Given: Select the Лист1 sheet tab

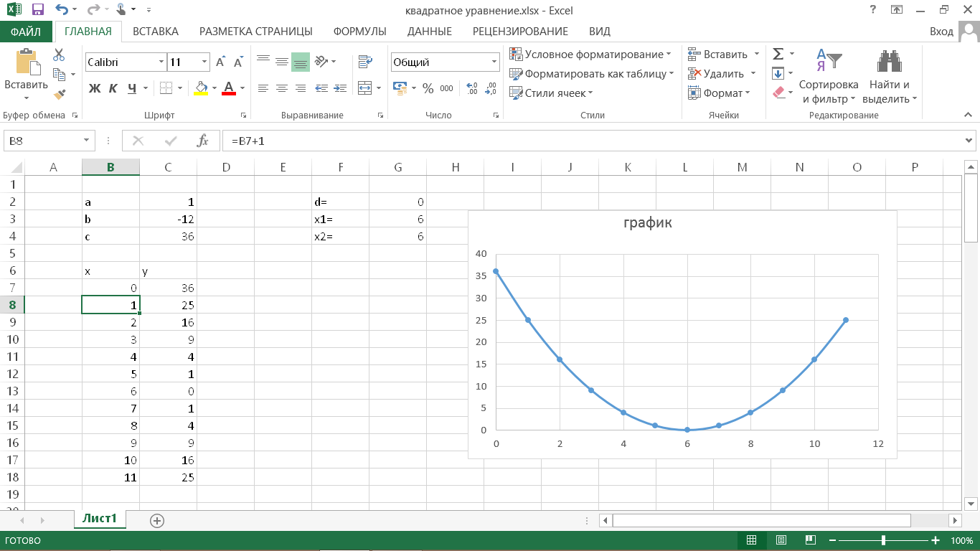Looking at the screenshot, I should (x=100, y=519).
